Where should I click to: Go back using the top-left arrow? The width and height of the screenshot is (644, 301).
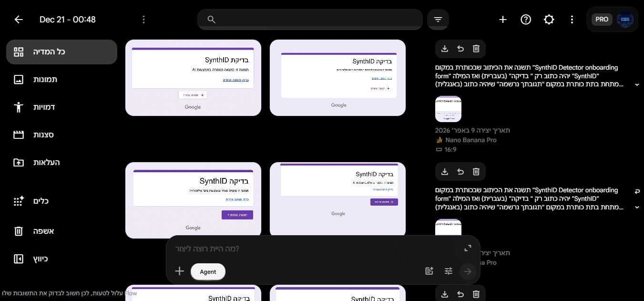(x=19, y=20)
